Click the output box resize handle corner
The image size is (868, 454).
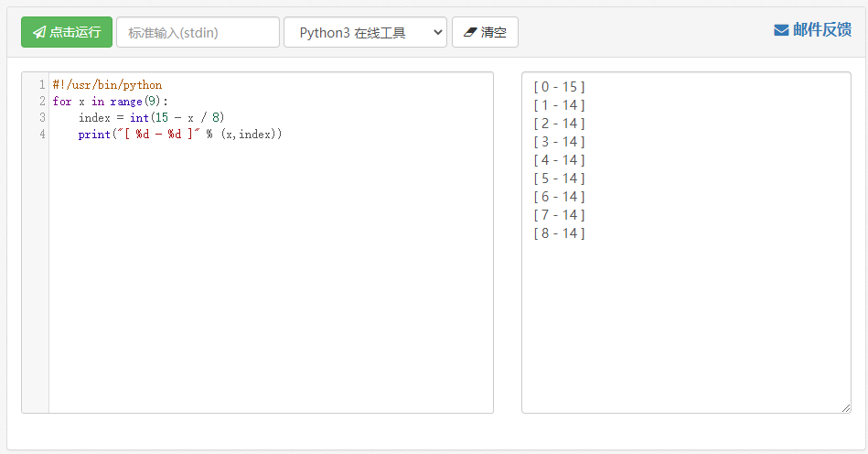[846, 408]
